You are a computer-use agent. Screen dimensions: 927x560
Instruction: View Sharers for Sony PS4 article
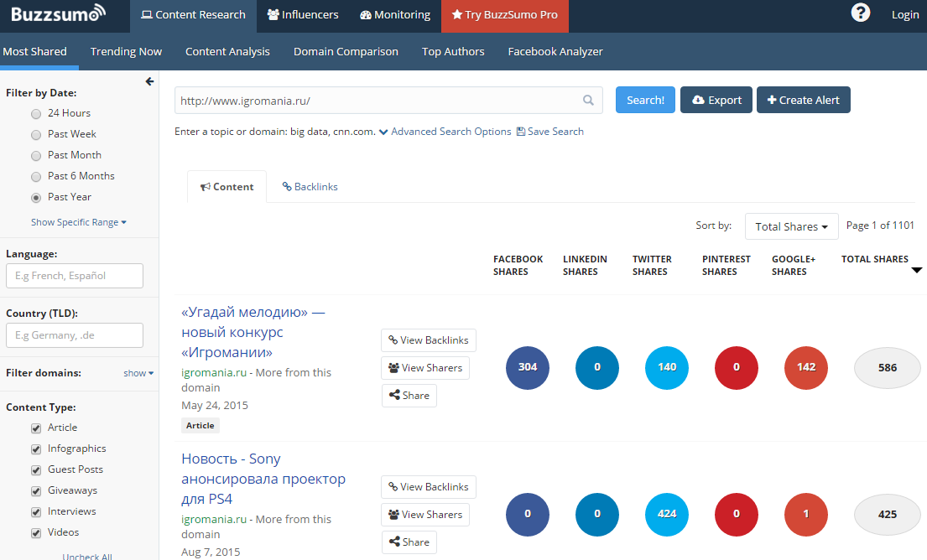(425, 515)
